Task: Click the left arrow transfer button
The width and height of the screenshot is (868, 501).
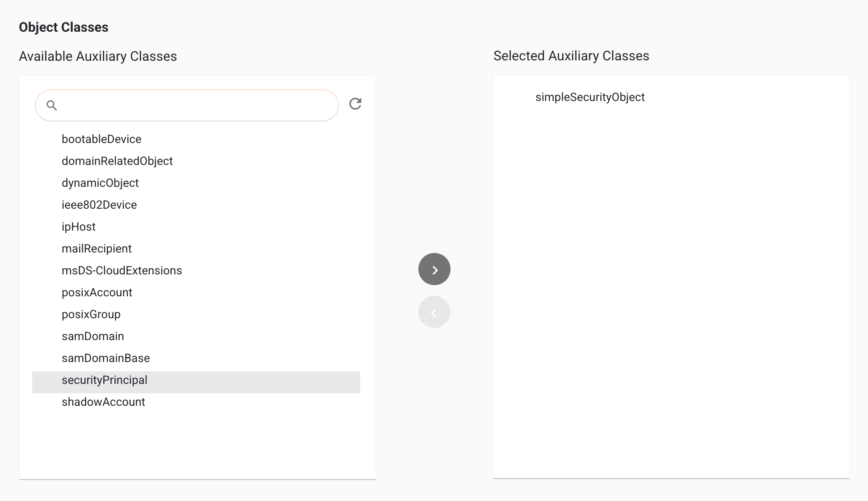Action: [x=434, y=312]
